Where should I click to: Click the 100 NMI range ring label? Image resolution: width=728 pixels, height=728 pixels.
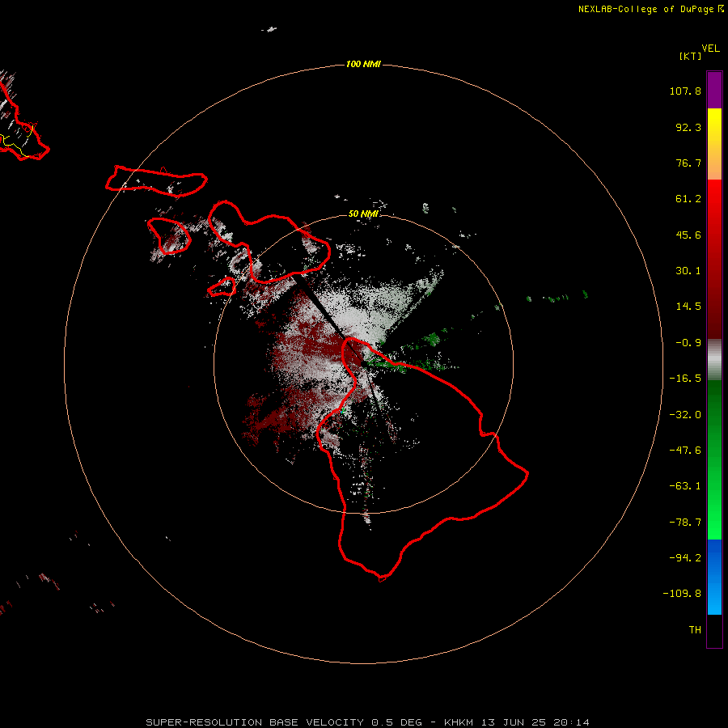(363, 64)
